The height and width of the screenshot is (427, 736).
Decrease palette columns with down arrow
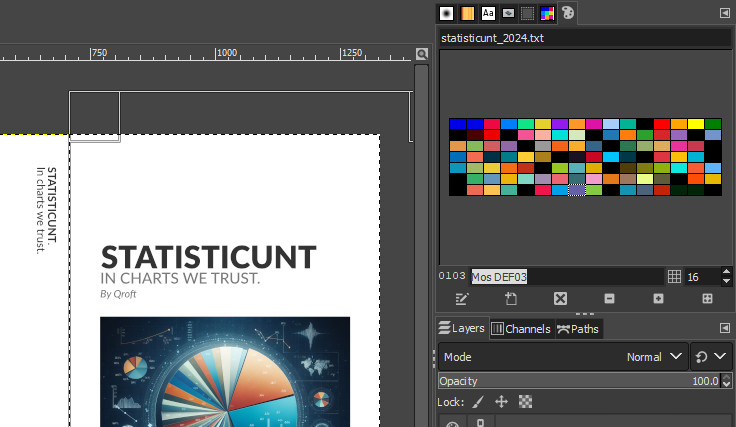point(726,281)
